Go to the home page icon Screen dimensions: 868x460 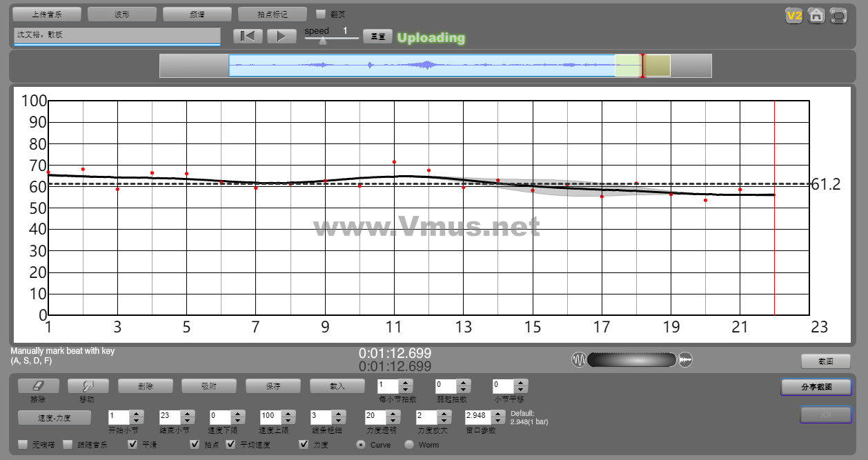[816, 15]
